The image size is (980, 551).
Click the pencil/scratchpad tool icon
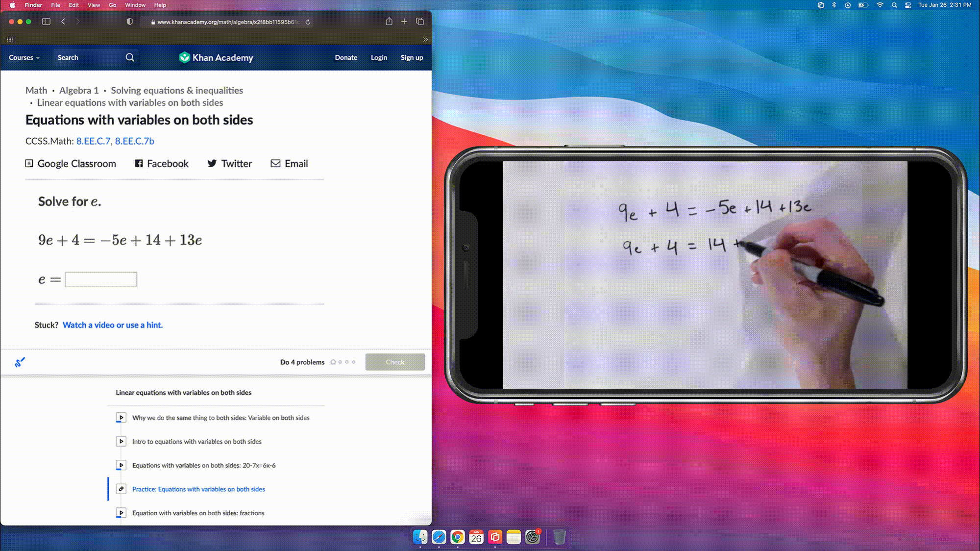pyautogui.click(x=20, y=362)
